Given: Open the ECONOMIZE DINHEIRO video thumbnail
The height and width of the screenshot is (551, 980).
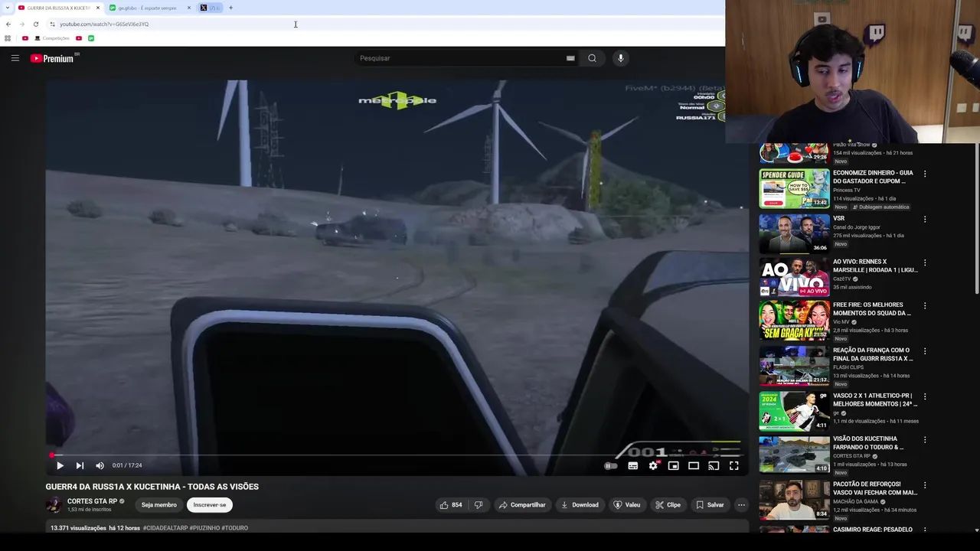Looking at the screenshot, I should pyautogui.click(x=794, y=189).
